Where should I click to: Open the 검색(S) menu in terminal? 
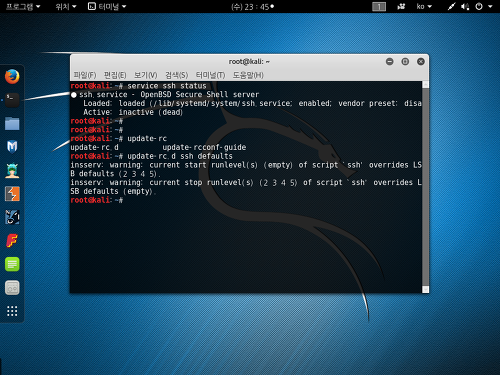177,75
